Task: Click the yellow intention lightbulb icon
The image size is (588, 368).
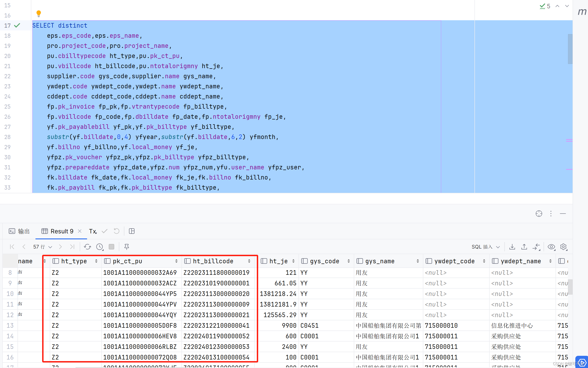Action: coord(38,13)
